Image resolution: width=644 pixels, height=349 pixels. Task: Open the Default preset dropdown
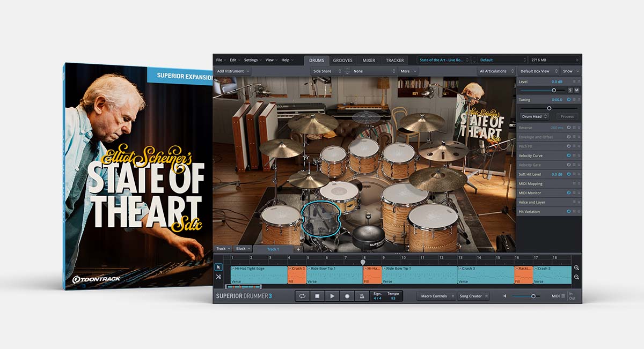tap(503, 60)
